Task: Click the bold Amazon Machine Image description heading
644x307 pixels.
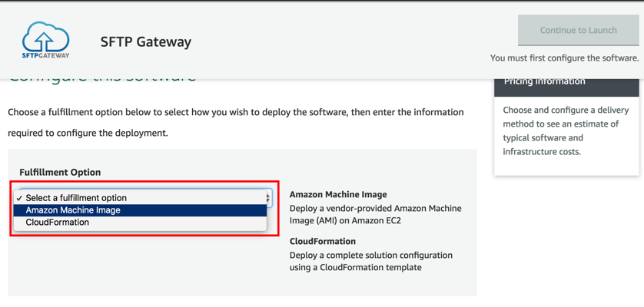Action: pos(338,194)
